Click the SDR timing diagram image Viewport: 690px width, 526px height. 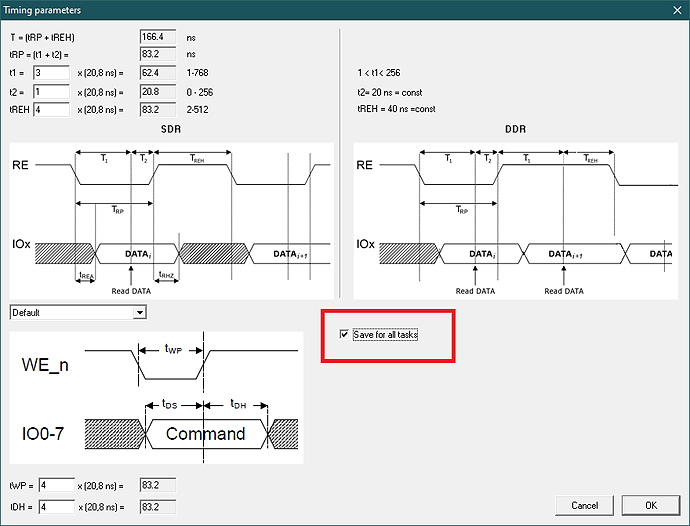(x=172, y=221)
